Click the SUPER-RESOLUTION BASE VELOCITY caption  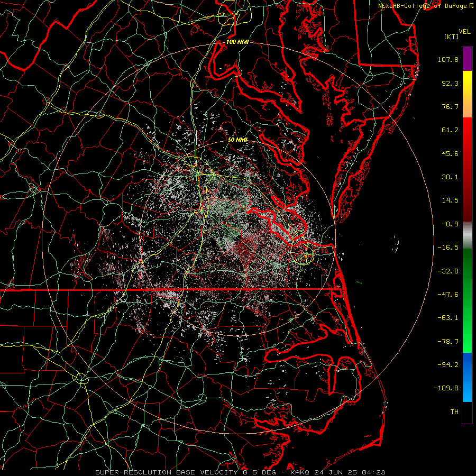tap(167, 472)
